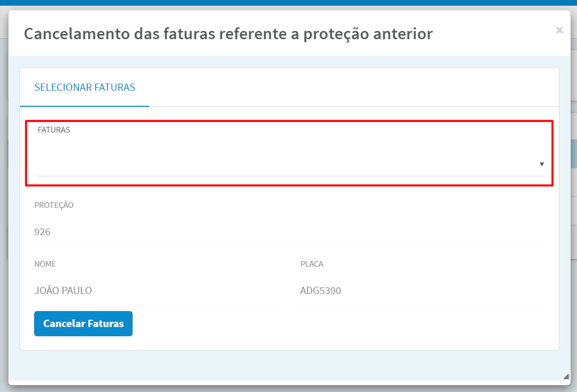Viewport: 577px width, 392px height.
Task: Click the FATURAS field label
Action: (x=54, y=130)
